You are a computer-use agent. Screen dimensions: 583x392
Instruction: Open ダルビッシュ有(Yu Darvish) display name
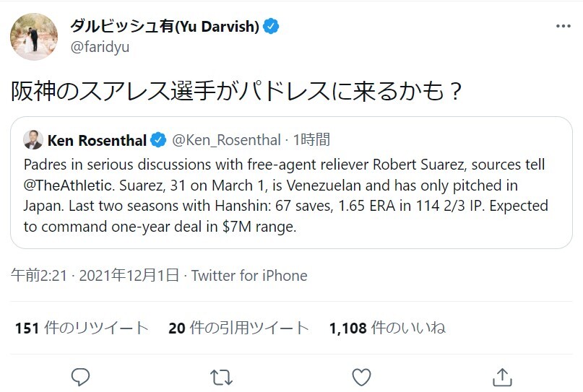point(164,27)
